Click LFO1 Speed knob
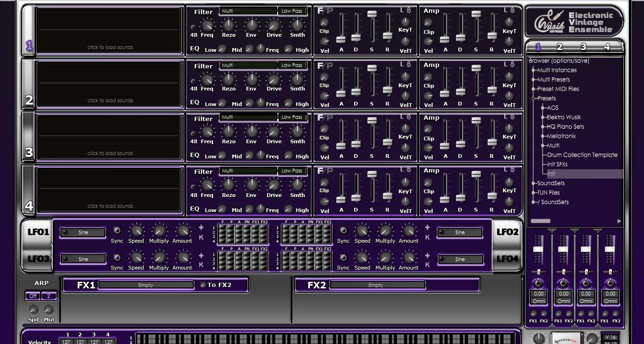The height and width of the screenshot is (344, 644). pos(136,230)
